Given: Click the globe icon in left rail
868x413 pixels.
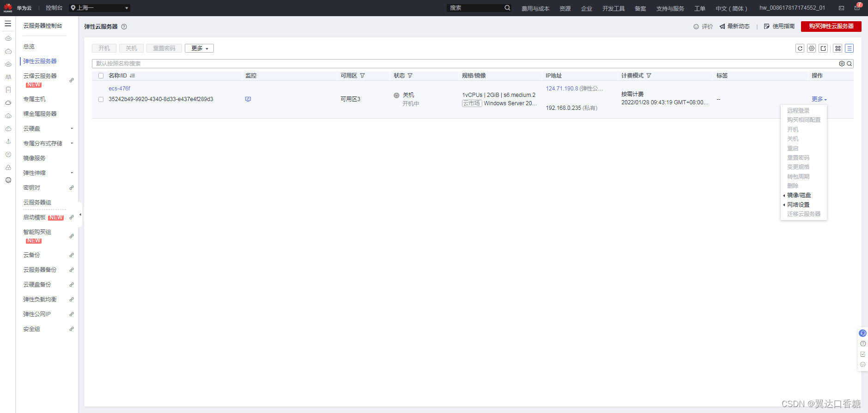Looking at the screenshot, I should [x=8, y=180].
